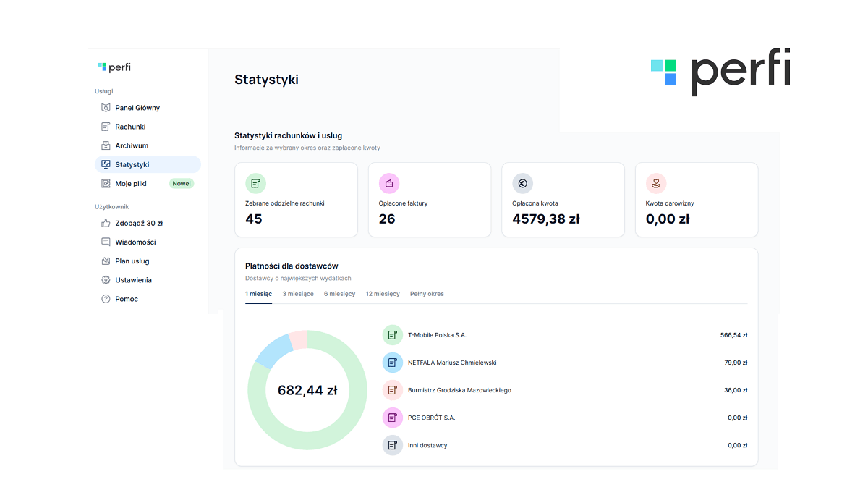This screenshot has width=868, height=482.
Task: Go to Plan usług in sidebar
Action: (x=132, y=261)
